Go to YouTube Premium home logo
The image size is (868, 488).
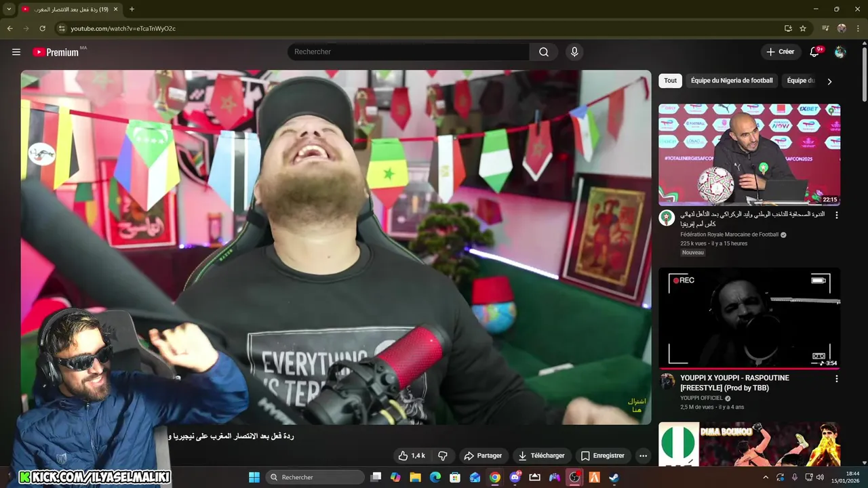[56, 52]
